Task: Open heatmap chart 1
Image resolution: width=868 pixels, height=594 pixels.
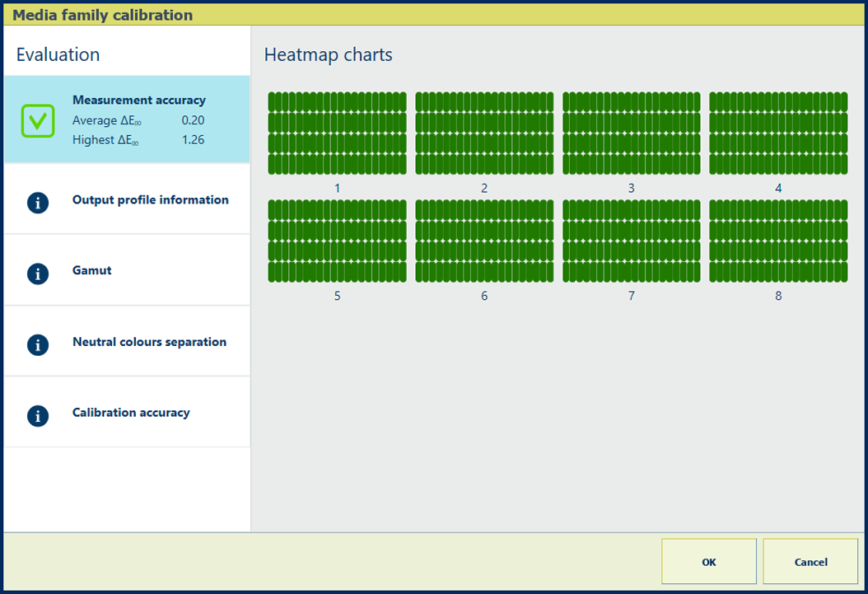Action: [x=337, y=133]
